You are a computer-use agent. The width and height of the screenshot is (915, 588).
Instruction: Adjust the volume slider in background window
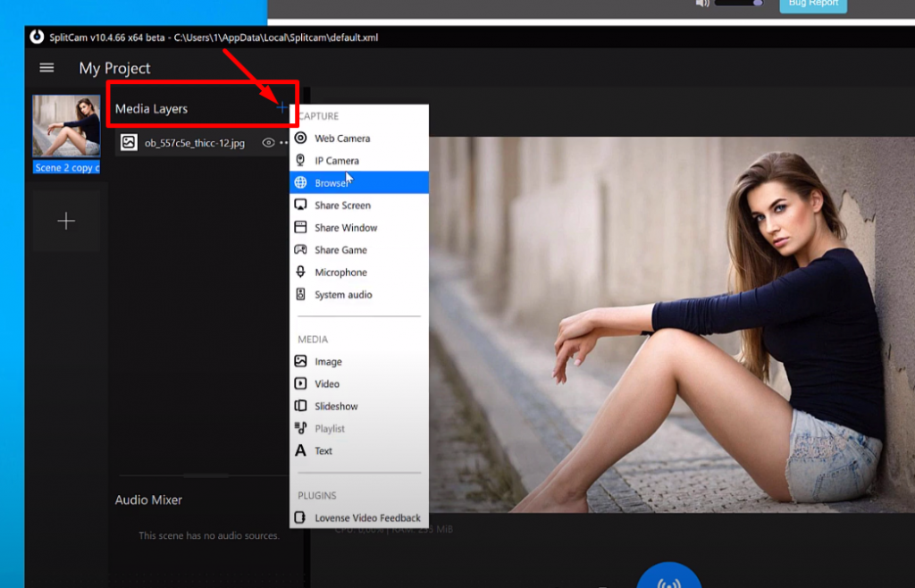point(739,3)
